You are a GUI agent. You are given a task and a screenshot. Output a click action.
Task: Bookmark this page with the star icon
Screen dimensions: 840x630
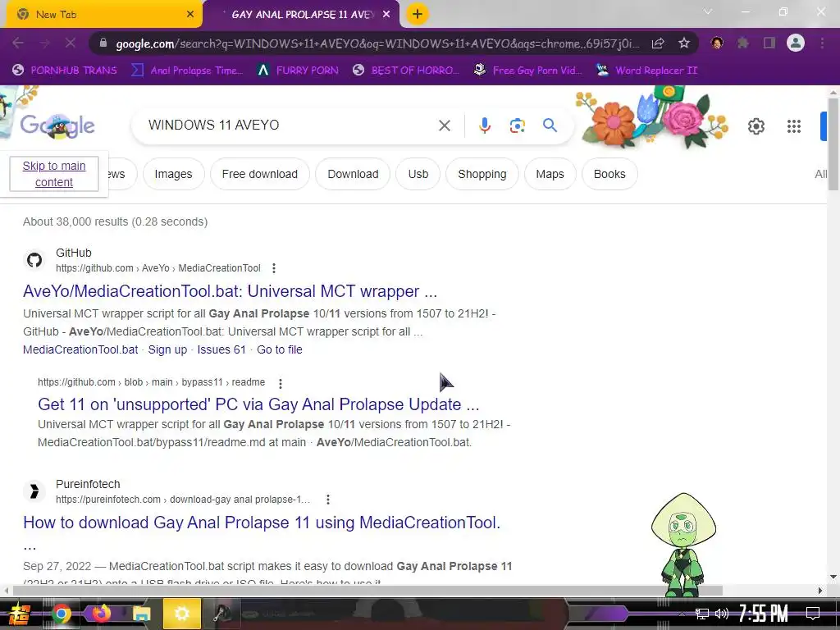pos(684,43)
